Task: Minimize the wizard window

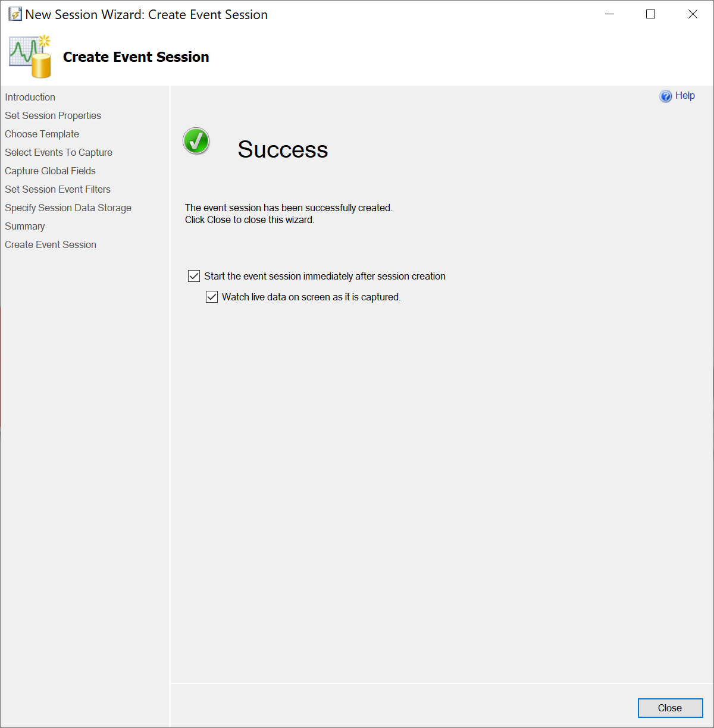Action: (x=609, y=14)
